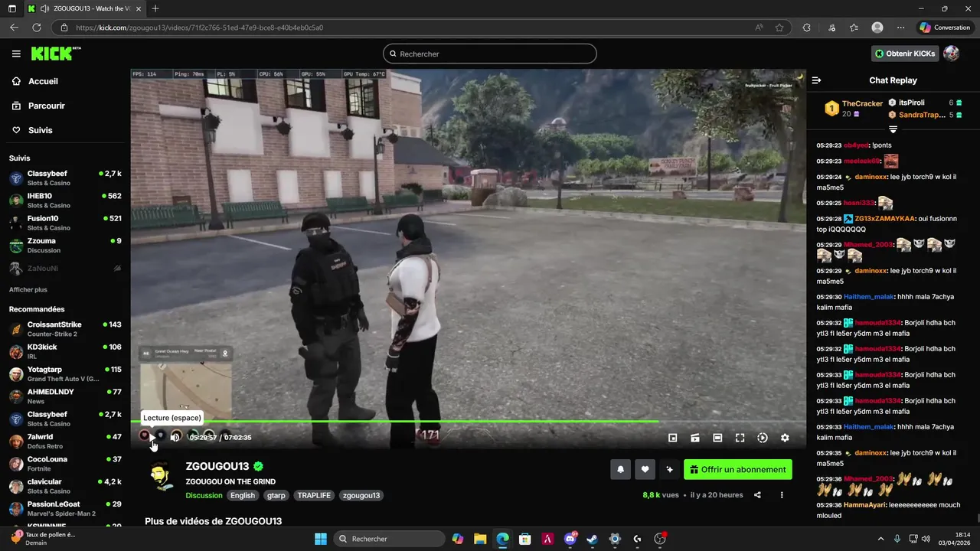Open the recommended channel KD3kick
Screen dimensions: 980x551
pos(65,351)
